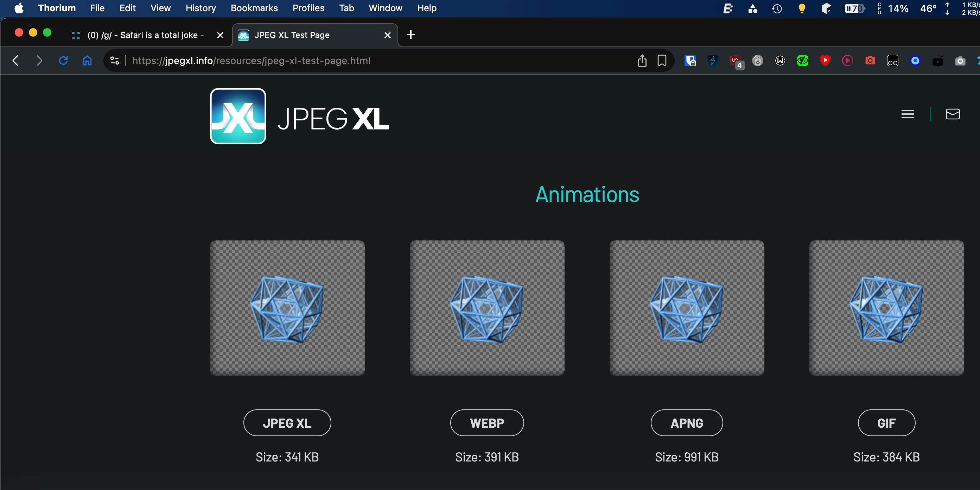The width and height of the screenshot is (980, 490).
Task: Open the Bookmarks menu
Action: (254, 8)
